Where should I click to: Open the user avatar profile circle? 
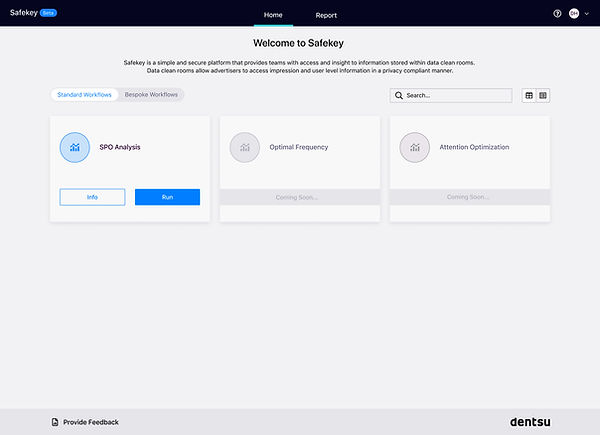tap(574, 14)
